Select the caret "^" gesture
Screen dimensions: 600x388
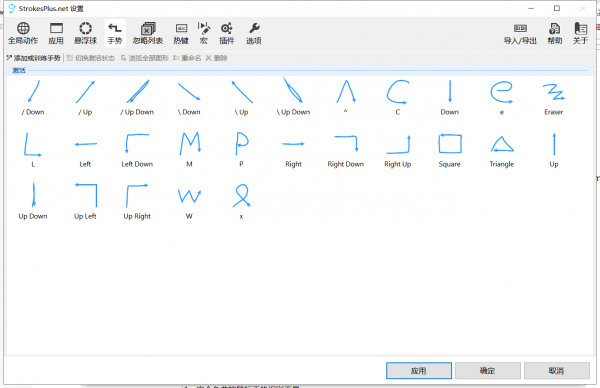[346, 97]
